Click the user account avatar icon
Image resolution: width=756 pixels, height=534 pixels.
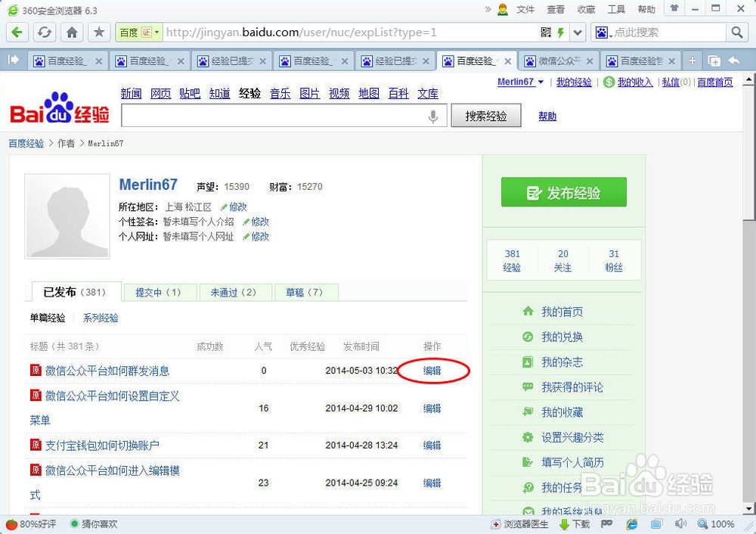pyautogui.click(x=503, y=9)
